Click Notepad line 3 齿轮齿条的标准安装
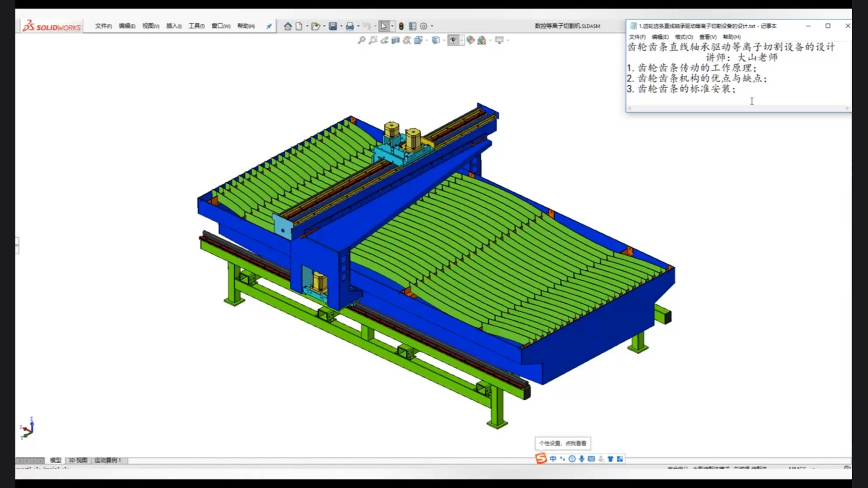 pyautogui.click(x=682, y=89)
